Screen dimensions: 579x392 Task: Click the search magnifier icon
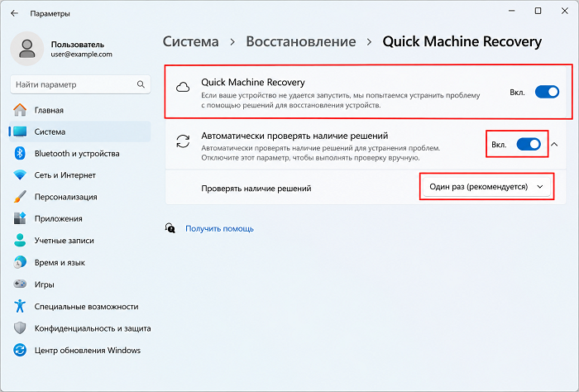(x=141, y=84)
